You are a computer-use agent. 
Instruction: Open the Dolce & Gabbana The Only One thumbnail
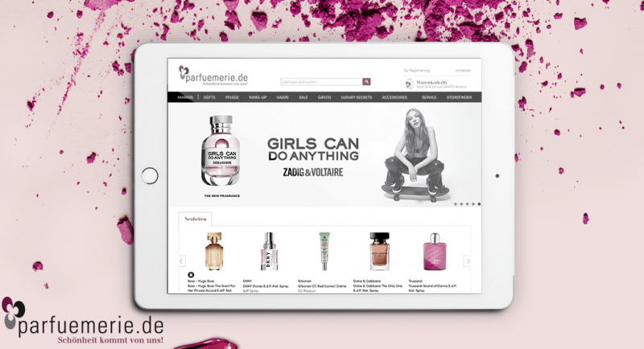tap(379, 251)
